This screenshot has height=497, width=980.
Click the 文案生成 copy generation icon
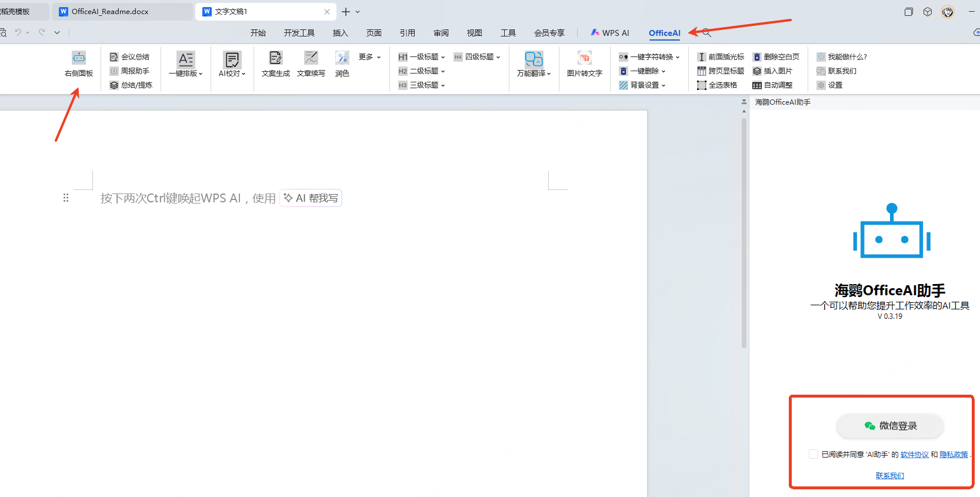point(276,64)
